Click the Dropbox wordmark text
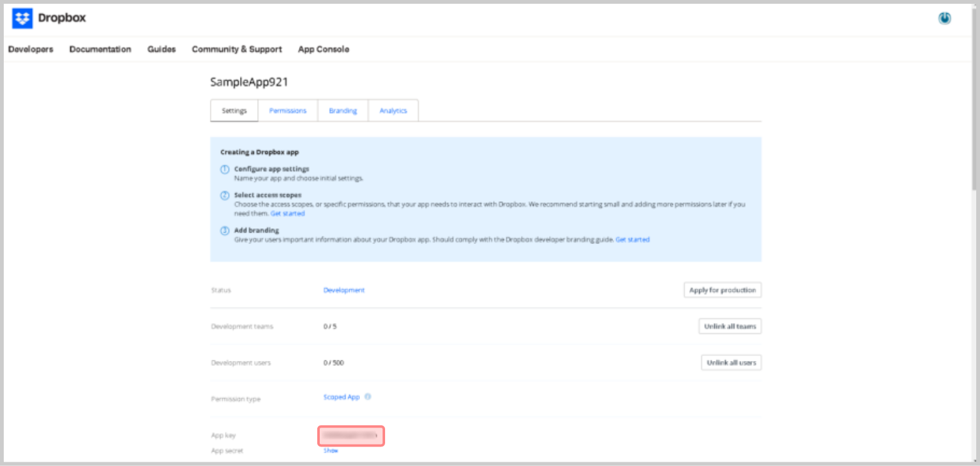 (x=62, y=18)
